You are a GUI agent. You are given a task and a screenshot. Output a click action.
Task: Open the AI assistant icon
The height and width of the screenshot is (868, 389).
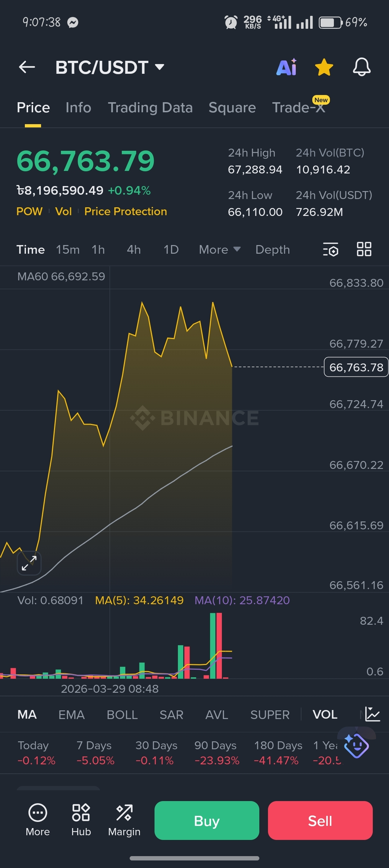287,67
